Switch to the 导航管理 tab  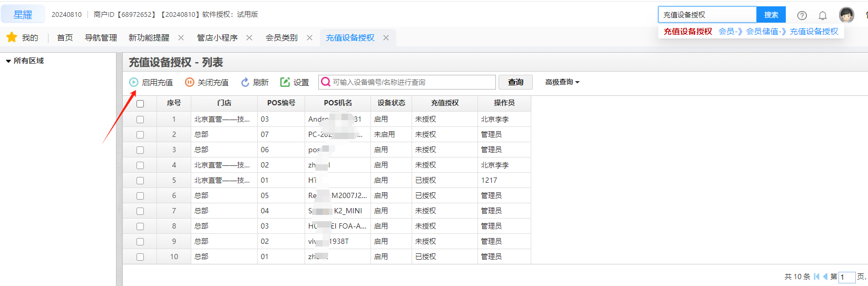[101, 37]
